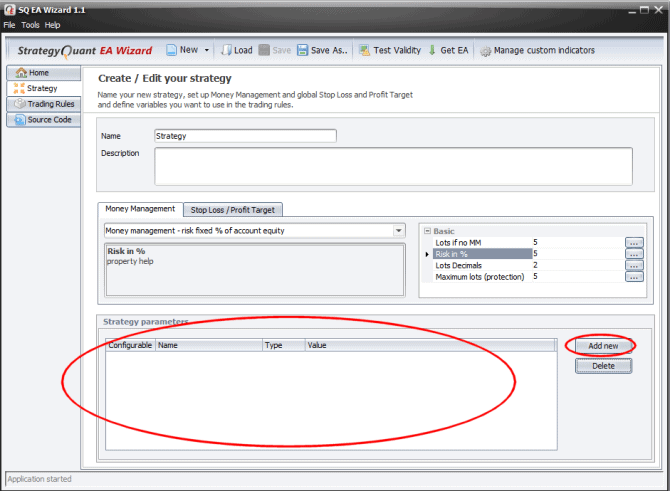This screenshot has height=491, width=670.
Task: Click the Load toolbar label
Action: coord(243,50)
